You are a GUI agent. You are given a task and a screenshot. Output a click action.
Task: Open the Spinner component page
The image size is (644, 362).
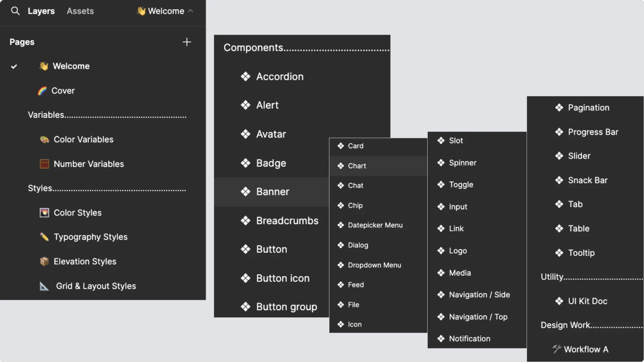463,163
